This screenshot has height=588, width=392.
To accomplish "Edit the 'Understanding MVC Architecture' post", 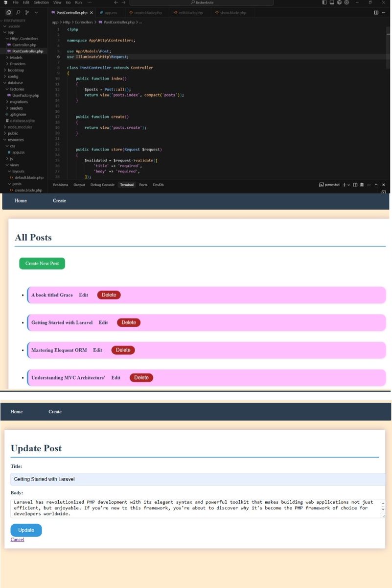I will (116, 378).
